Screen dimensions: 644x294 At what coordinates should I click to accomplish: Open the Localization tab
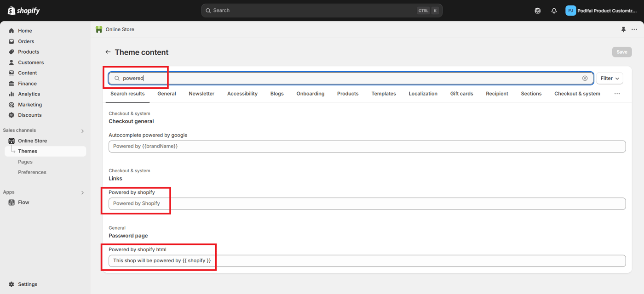[423, 94]
